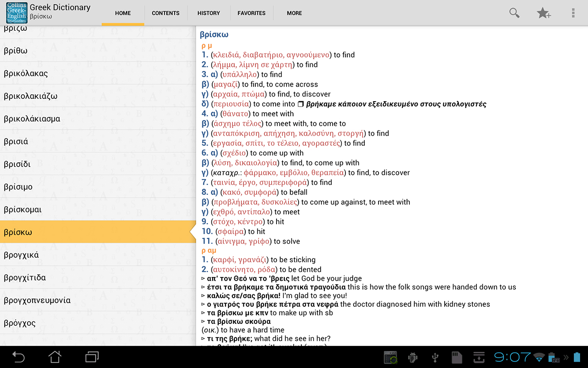Tap the phrase 'απ' τον Θεό να το 'βρεις'

click(249, 279)
